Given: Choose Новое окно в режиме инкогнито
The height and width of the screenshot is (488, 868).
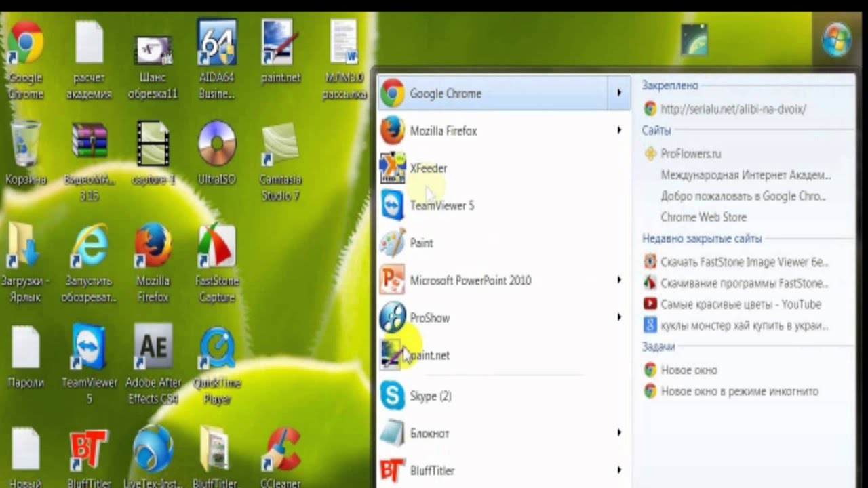Looking at the screenshot, I should click(731, 391).
